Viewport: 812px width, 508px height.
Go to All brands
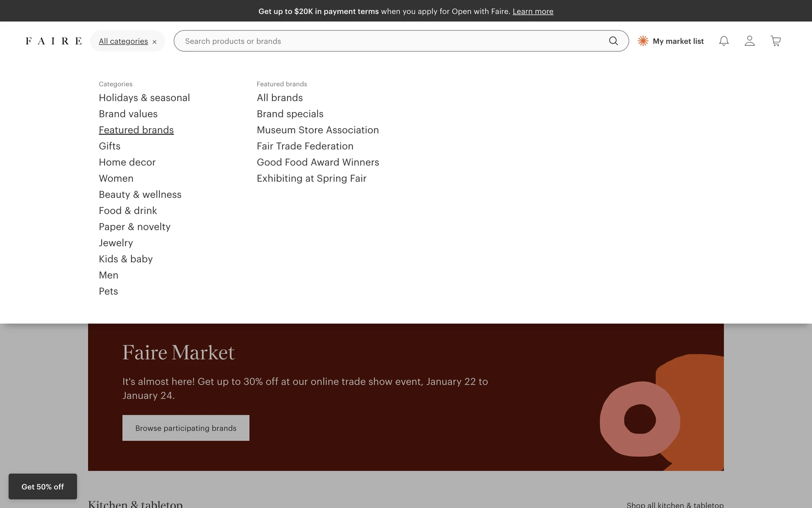(280, 98)
